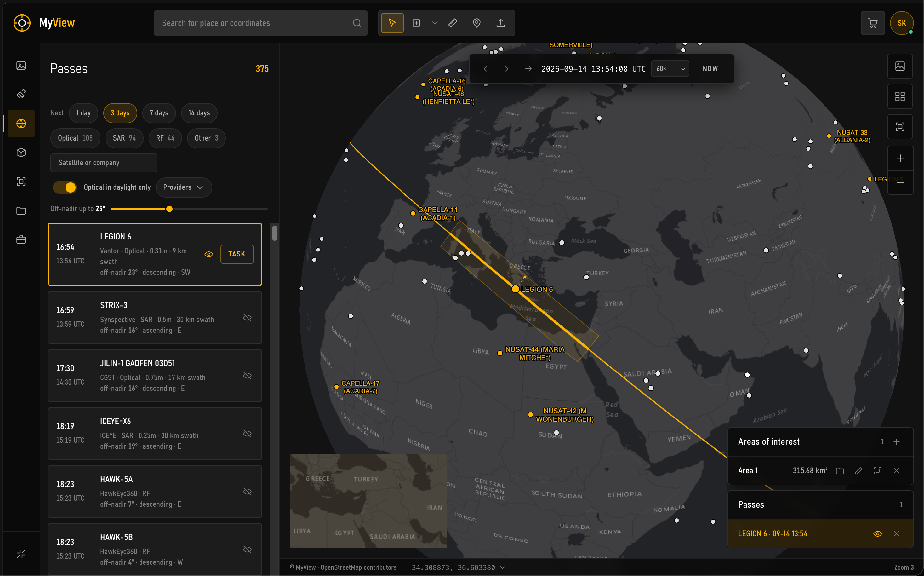
Task: Show the HAWK-5A pass on map
Action: [x=247, y=492]
